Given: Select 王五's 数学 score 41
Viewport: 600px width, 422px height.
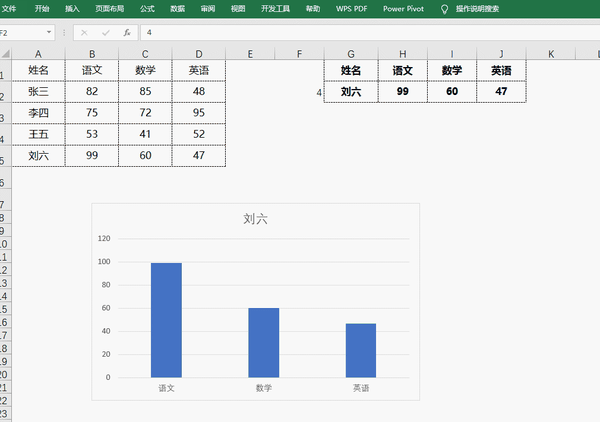Looking at the screenshot, I should pyautogui.click(x=145, y=134).
